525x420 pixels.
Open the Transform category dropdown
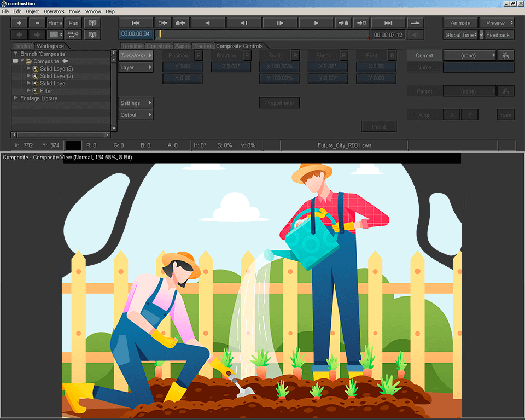(136, 55)
